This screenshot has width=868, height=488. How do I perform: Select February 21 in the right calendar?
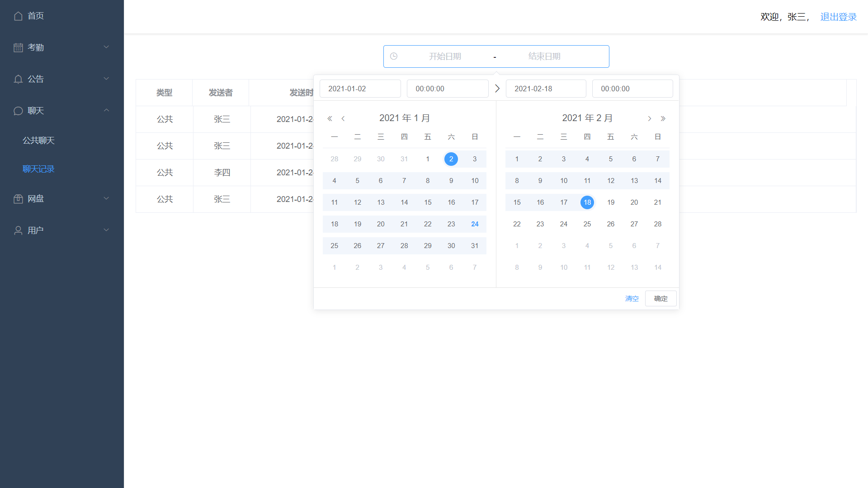658,202
